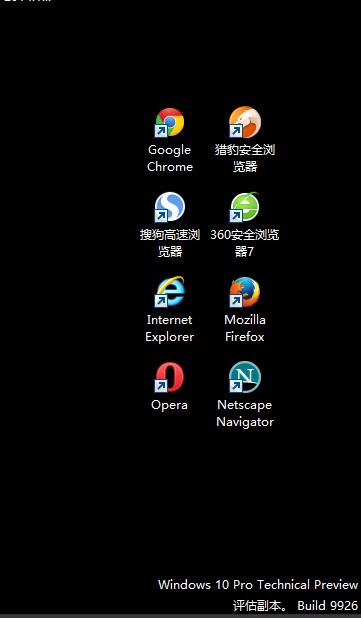Select the "Internet Explorer" label text
The width and height of the screenshot is (361, 618).
169,328
